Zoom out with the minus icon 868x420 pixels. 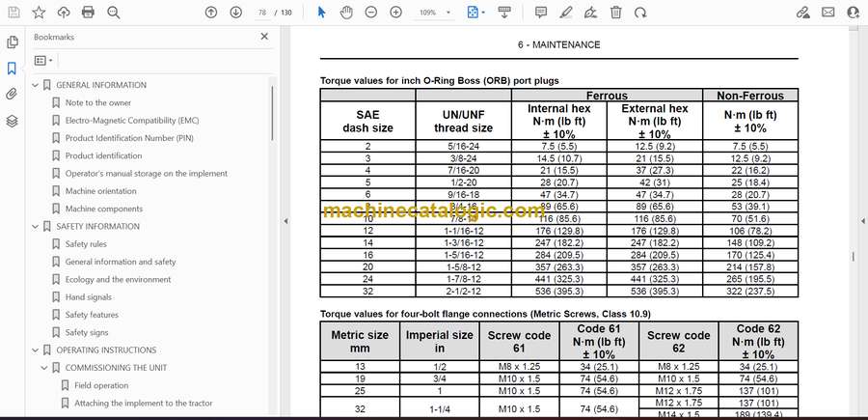[x=371, y=13]
